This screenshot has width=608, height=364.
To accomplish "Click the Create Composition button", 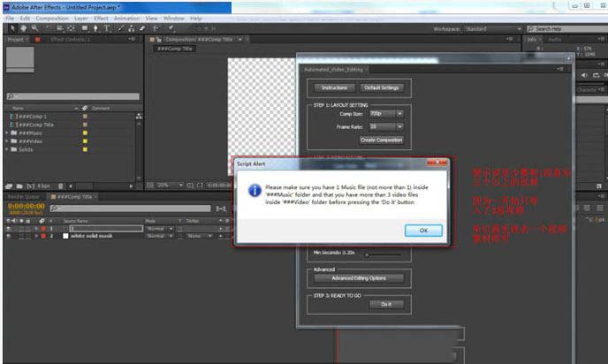I will [x=382, y=140].
